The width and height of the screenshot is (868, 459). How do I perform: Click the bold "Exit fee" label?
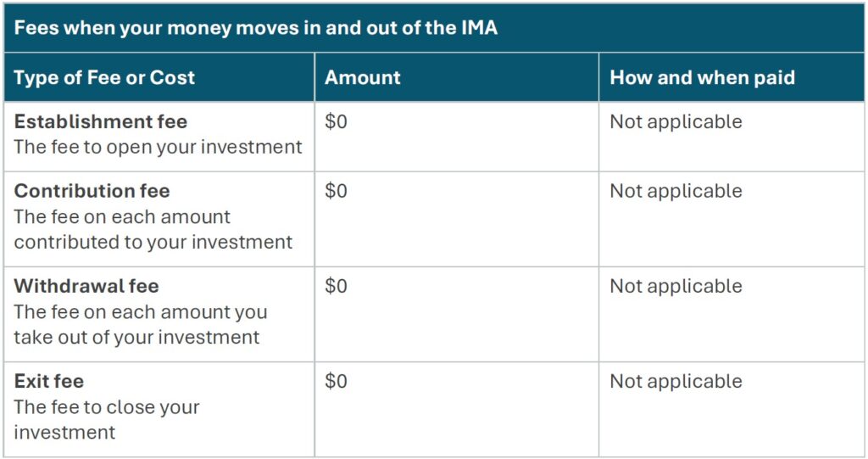click(x=49, y=381)
